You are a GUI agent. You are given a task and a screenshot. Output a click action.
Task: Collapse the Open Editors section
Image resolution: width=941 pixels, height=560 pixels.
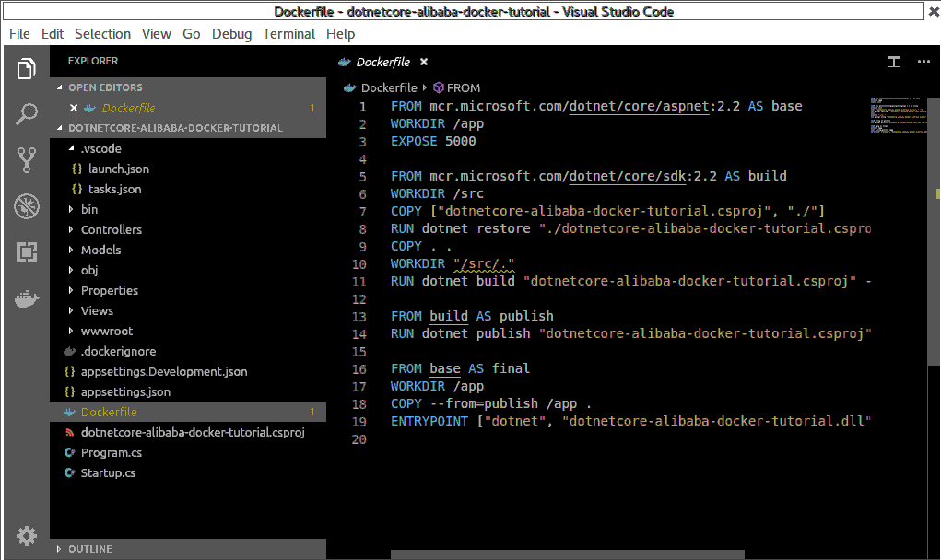(x=59, y=87)
